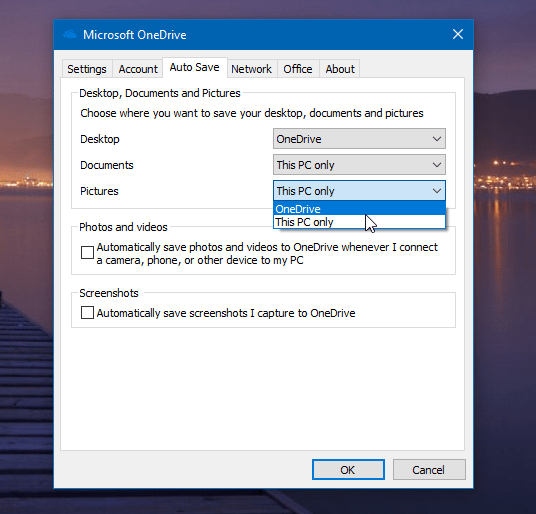Confirm changes with the OK button
Image resolution: width=536 pixels, height=514 pixels.
tap(348, 470)
